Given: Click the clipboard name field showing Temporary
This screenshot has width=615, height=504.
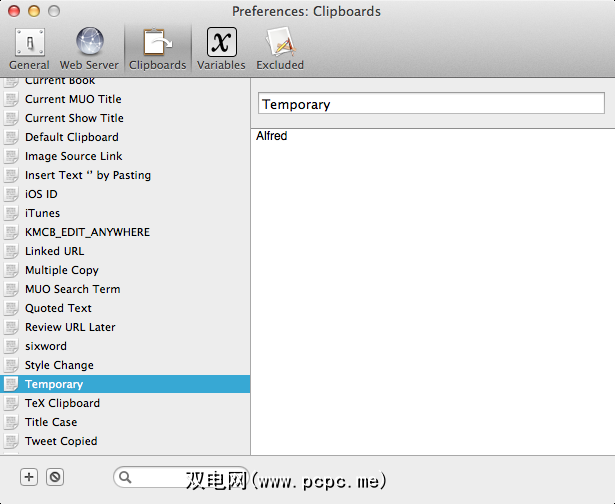Looking at the screenshot, I should tap(431, 103).
